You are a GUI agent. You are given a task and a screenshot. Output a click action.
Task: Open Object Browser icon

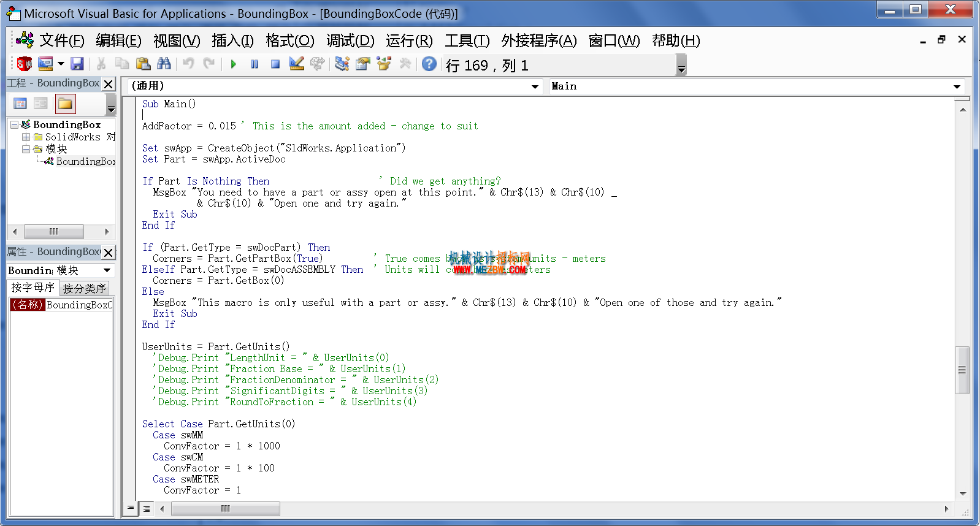[384, 64]
